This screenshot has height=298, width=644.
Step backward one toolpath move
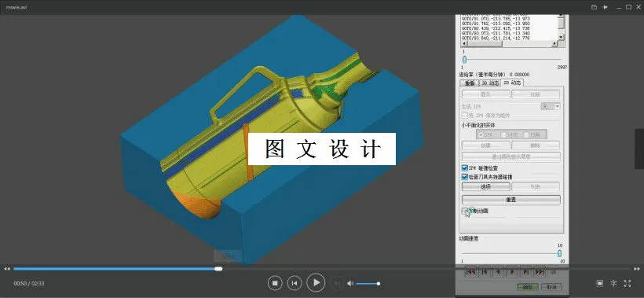[x=485, y=272]
